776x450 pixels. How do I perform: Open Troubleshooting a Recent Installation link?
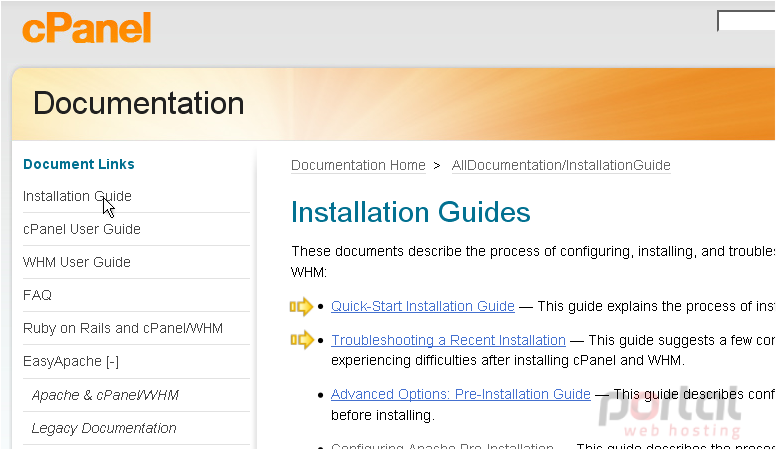click(448, 341)
